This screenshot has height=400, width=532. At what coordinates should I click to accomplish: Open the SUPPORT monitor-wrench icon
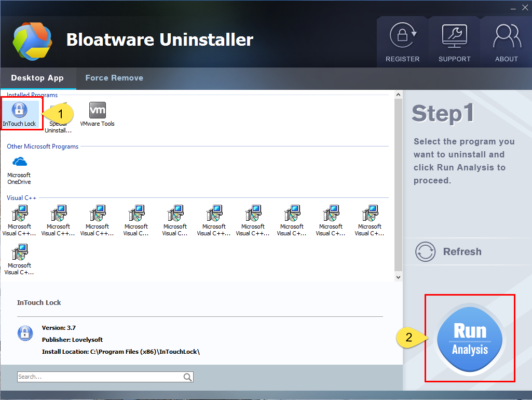[454, 36]
